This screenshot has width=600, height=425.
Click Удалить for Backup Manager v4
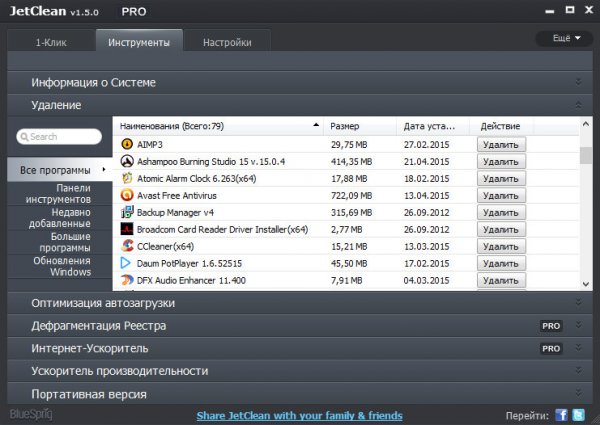point(501,212)
